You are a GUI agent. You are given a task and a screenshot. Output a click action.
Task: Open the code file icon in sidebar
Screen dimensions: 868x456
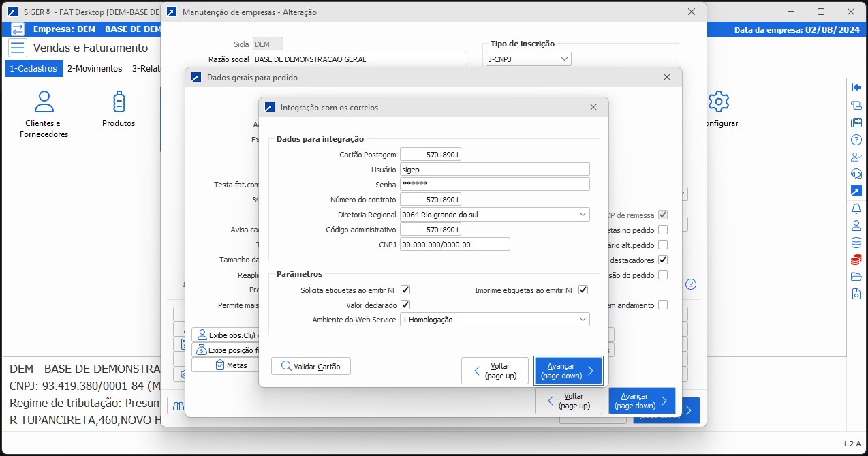(x=856, y=294)
